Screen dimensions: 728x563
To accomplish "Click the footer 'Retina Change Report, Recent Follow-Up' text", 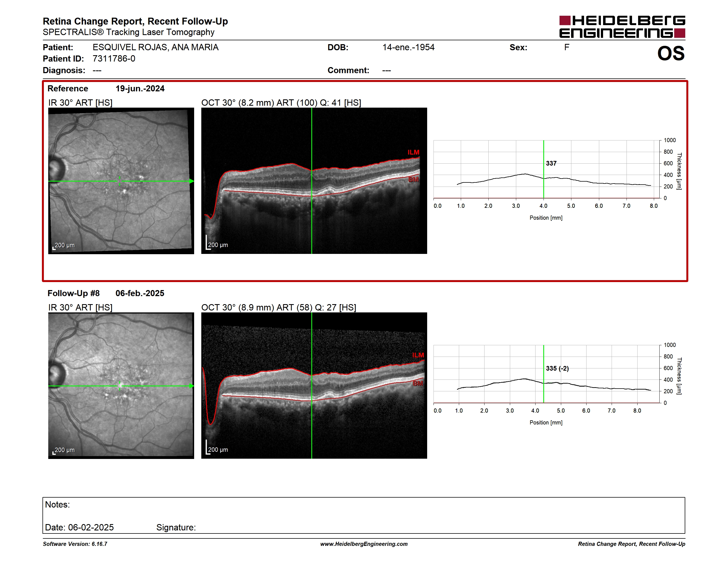I will [632, 544].
